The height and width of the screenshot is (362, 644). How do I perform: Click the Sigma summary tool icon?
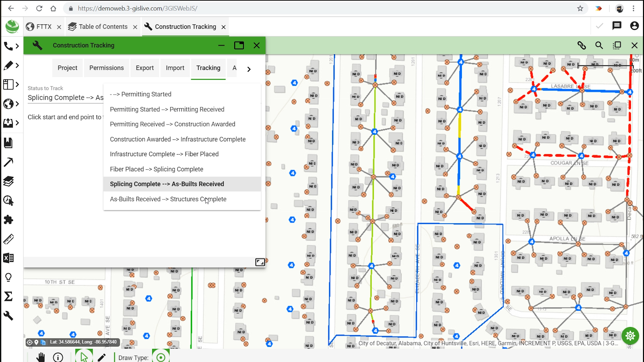coord(8,296)
